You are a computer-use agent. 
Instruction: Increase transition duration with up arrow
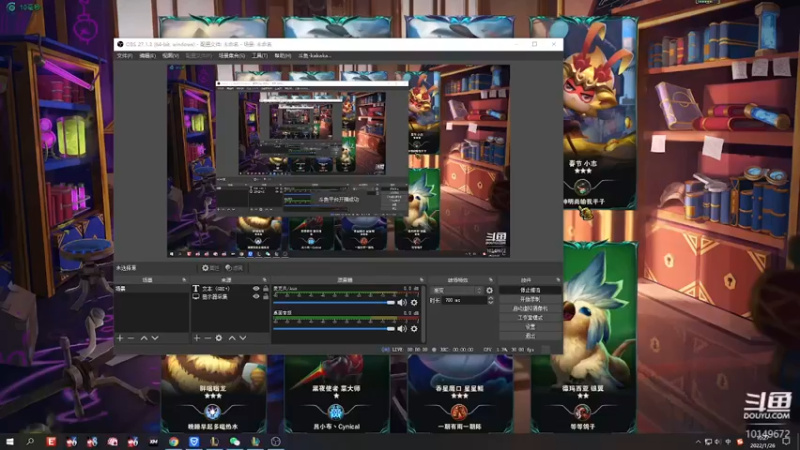click(490, 298)
